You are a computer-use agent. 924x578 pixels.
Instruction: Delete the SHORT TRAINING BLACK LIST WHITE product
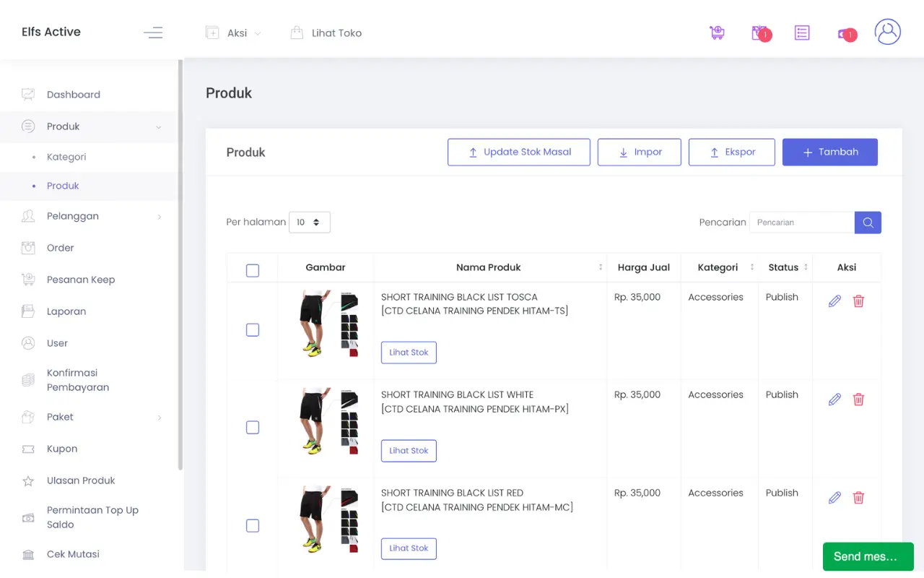pos(858,400)
